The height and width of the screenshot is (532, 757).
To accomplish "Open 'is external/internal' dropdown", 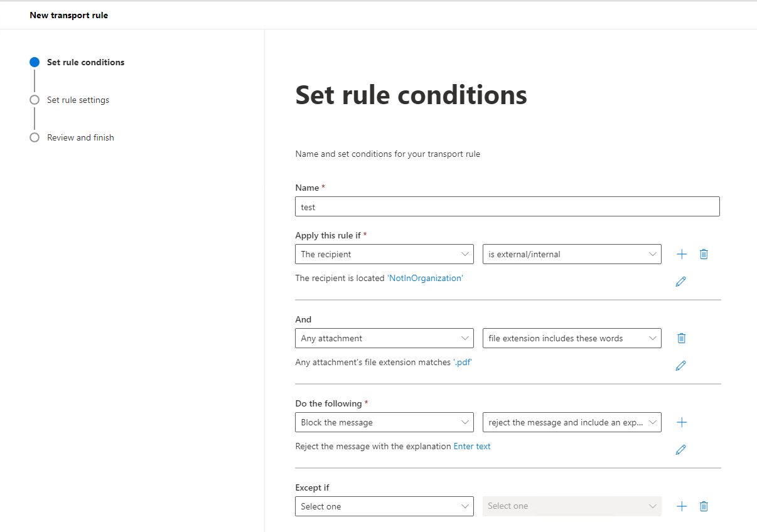I will coord(572,254).
